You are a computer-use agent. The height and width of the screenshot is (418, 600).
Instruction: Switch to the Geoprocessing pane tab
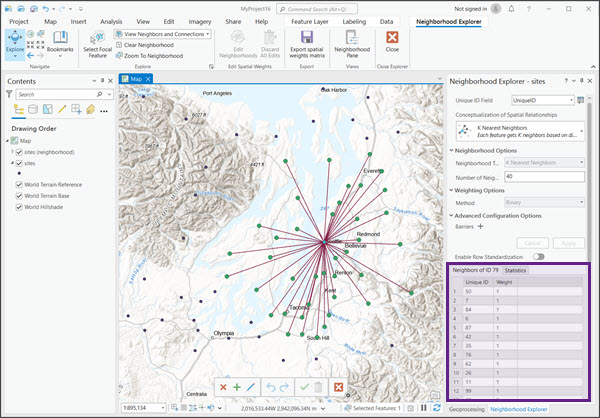pyautogui.click(x=466, y=410)
